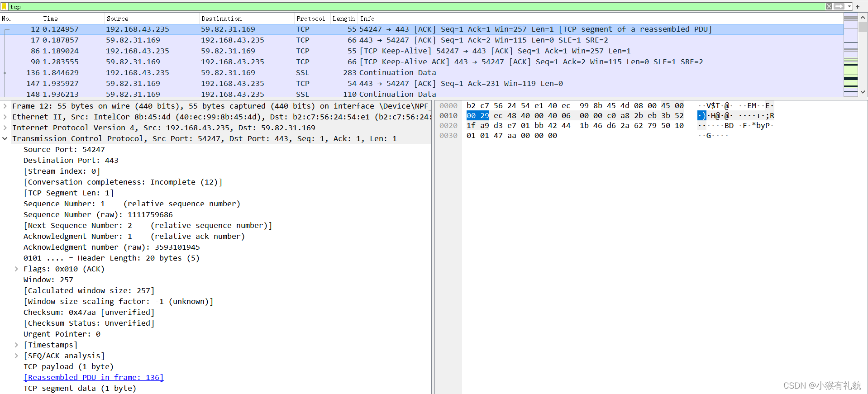The image size is (868, 394).
Task: Select the Window: 257 field
Action: point(48,280)
